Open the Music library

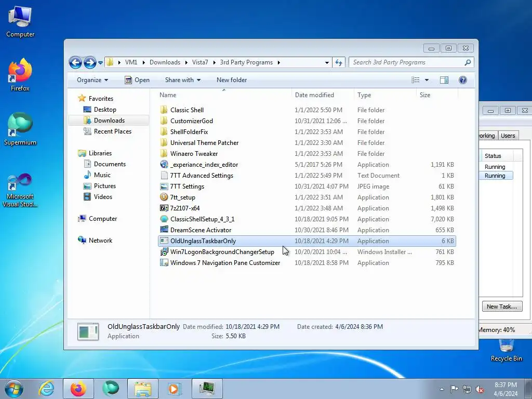[x=102, y=175]
